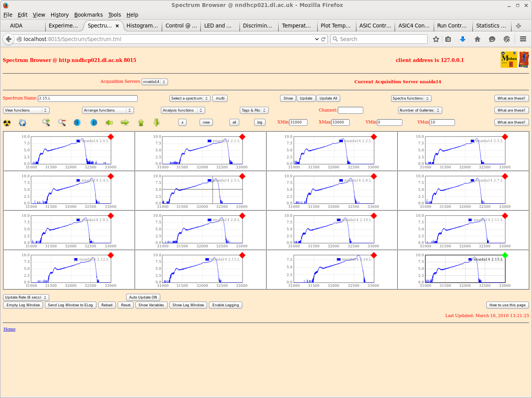Click the Spectrum Name input field

pos(88,98)
